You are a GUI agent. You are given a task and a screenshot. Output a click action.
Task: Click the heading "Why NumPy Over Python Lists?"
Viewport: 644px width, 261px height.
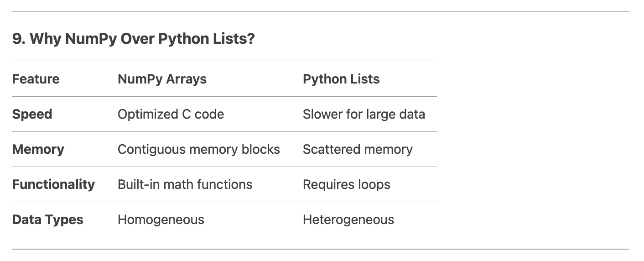(133, 39)
